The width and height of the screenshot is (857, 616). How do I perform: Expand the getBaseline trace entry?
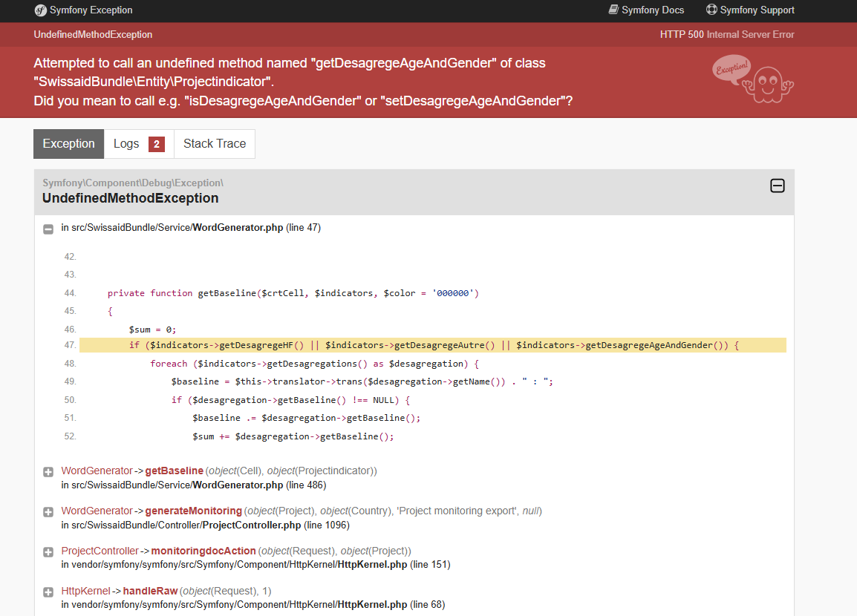[48, 472]
